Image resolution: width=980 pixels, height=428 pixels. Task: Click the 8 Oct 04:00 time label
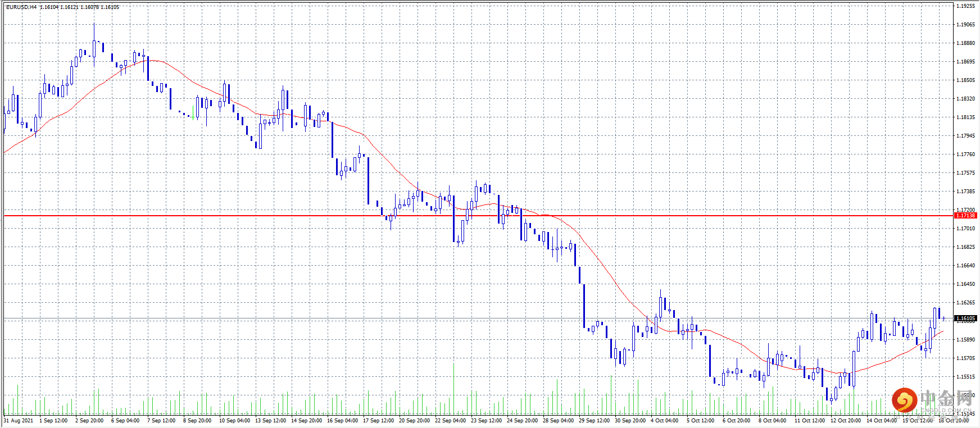tap(773, 421)
